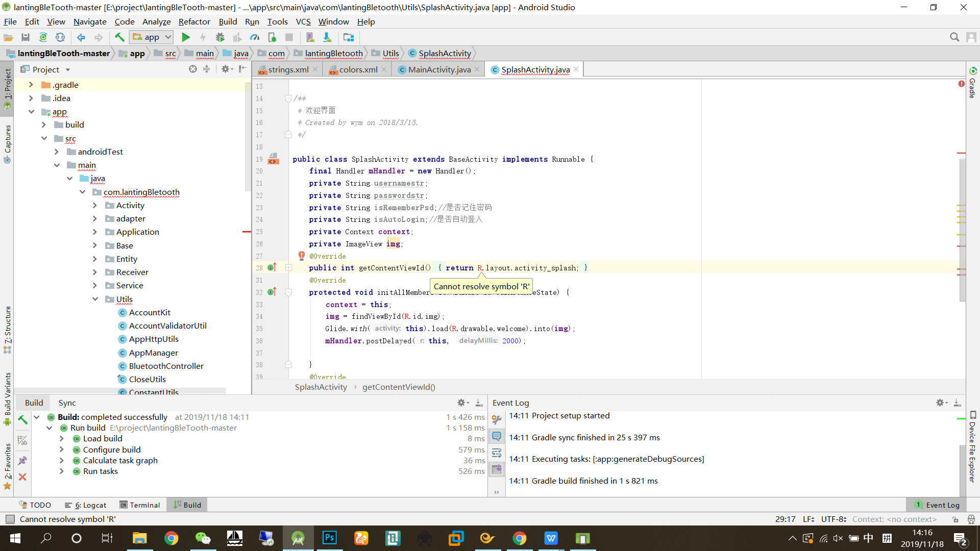Expand the Activity folder in the Project tree
Screen dimensions: 980x551
tap(95, 205)
